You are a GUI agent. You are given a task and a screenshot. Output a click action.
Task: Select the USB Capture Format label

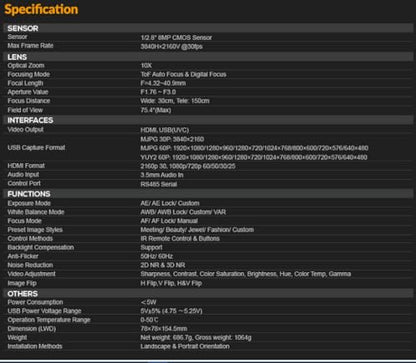pyautogui.click(x=36, y=148)
